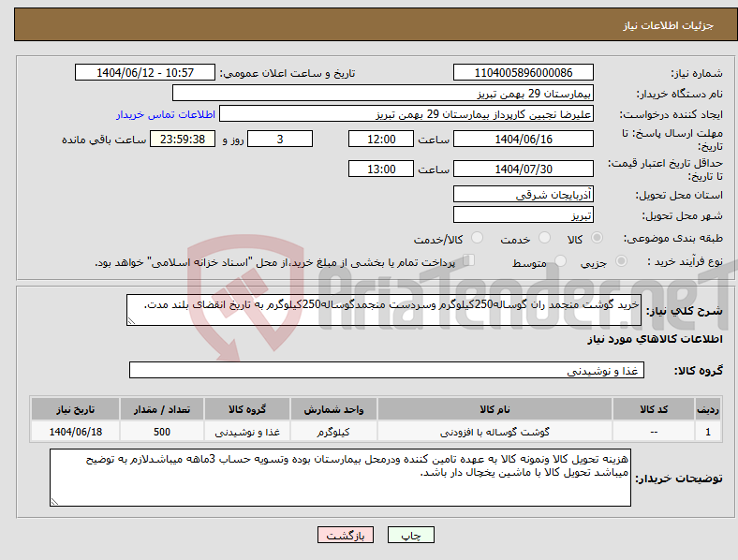Click the validity time field 13:00
Screen dimensions: 738x560
[x=381, y=169]
